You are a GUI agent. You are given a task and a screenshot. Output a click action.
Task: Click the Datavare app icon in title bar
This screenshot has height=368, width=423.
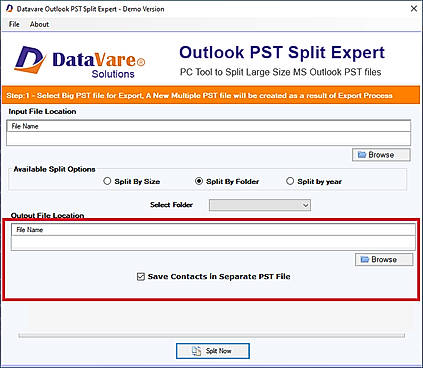coord(9,9)
